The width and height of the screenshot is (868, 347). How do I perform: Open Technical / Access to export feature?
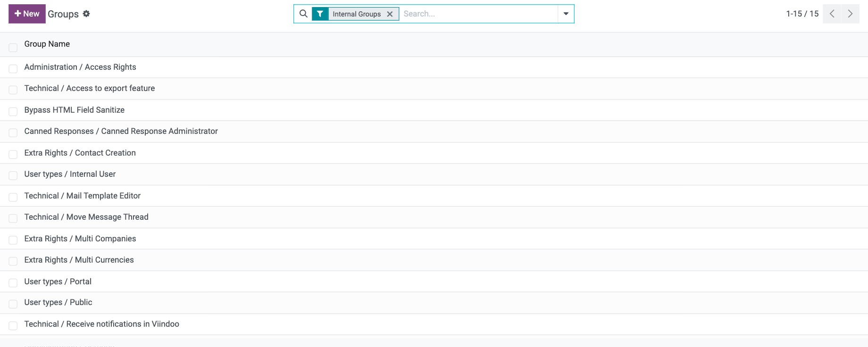coord(90,88)
